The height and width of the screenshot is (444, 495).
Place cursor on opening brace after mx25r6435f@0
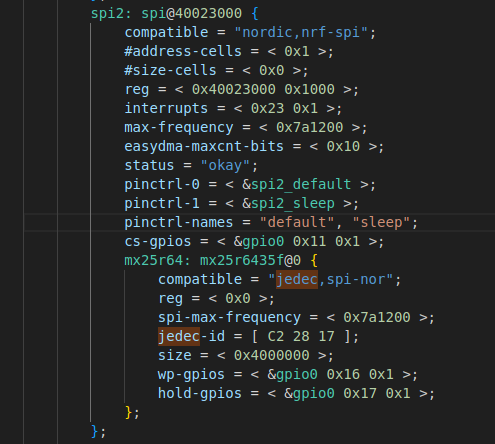pos(314,261)
